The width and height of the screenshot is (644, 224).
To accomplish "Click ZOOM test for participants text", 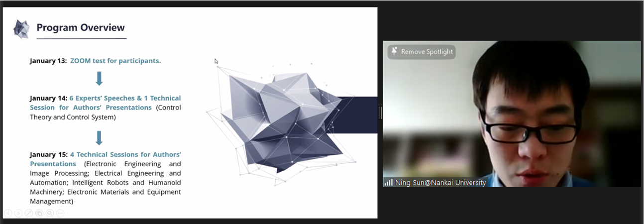I will pyautogui.click(x=115, y=61).
